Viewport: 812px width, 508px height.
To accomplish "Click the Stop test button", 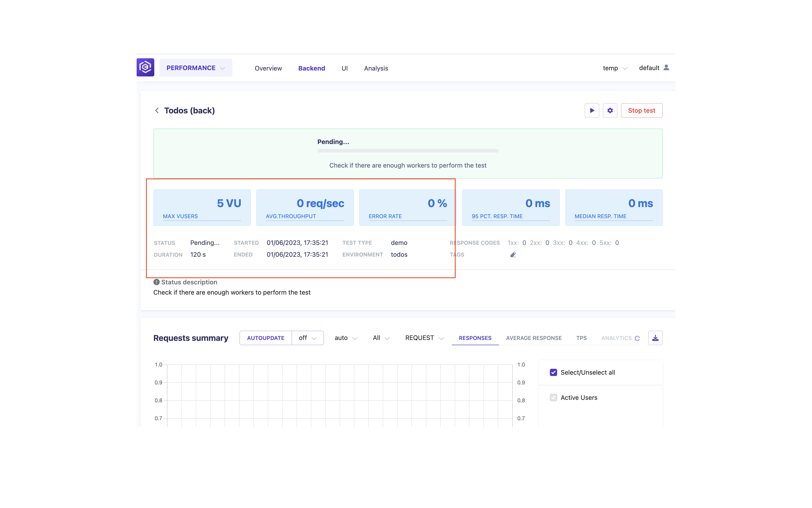I will point(642,110).
